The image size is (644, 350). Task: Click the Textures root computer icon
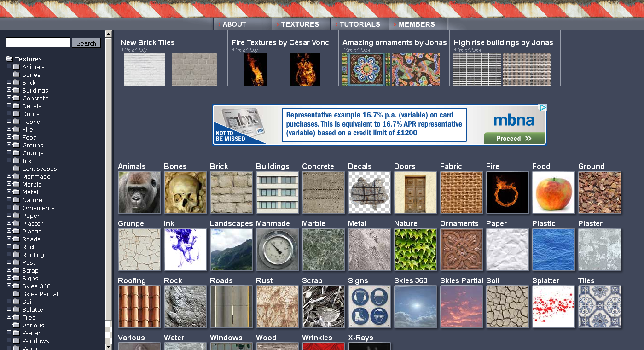(8, 59)
